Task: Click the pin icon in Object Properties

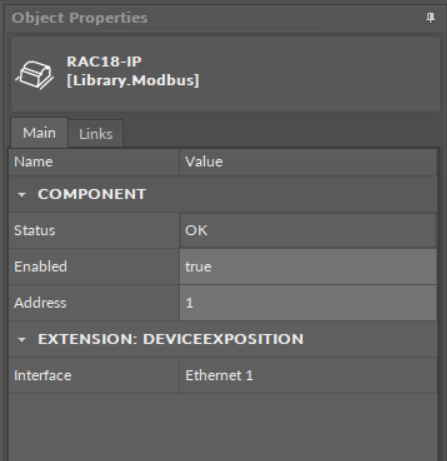Action: (x=430, y=18)
